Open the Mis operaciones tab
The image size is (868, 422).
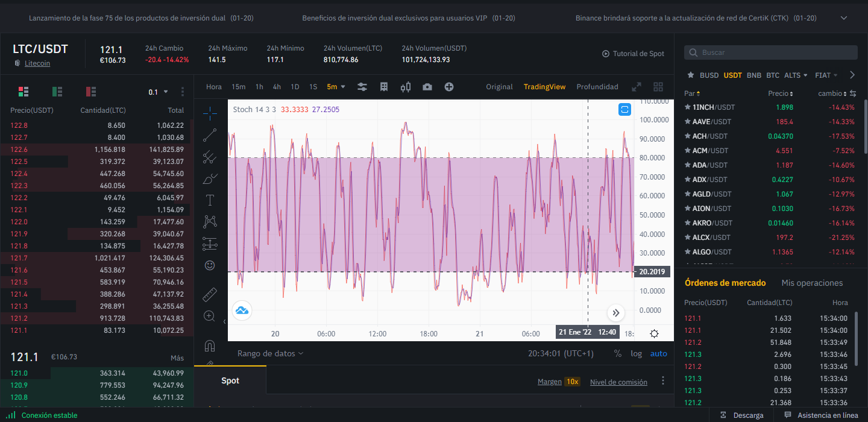coord(812,283)
